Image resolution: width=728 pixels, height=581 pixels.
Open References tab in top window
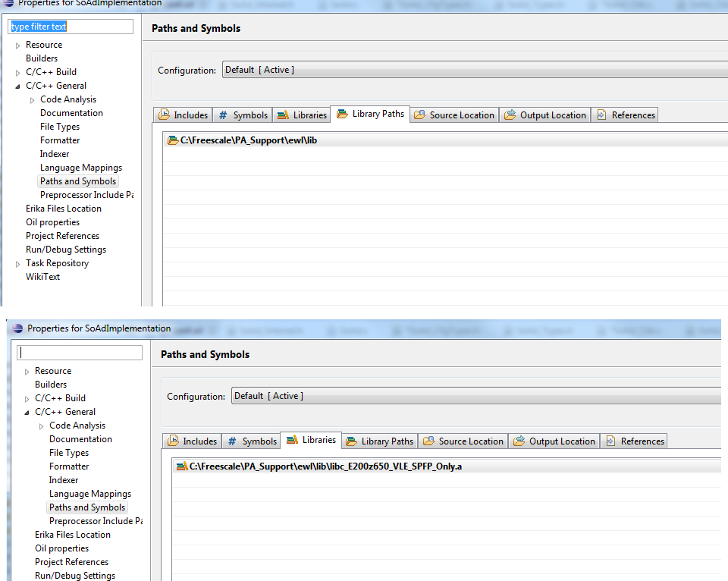point(625,115)
